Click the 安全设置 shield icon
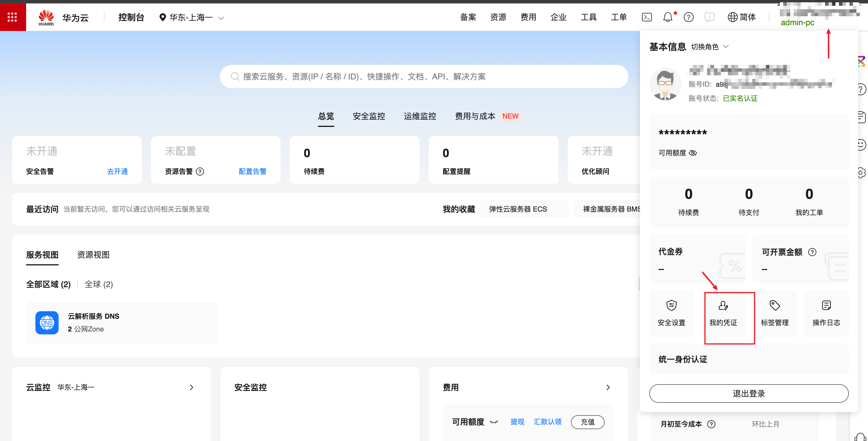868x441 pixels. point(671,306)
